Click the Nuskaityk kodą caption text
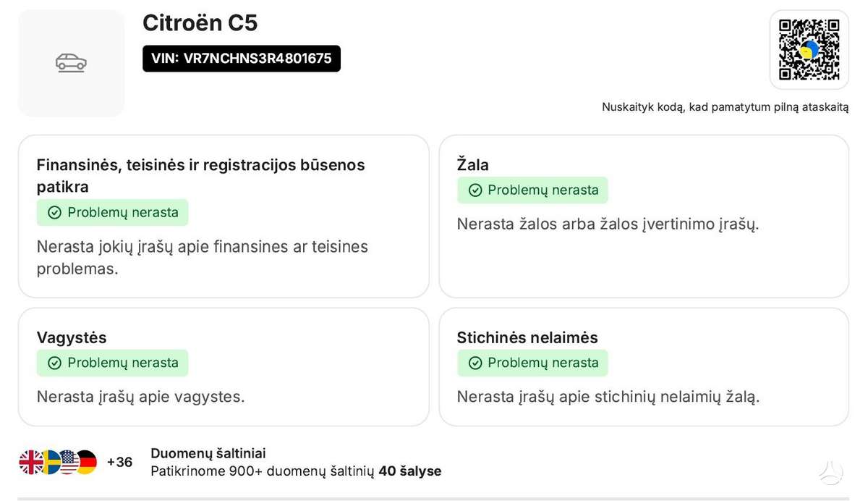Screen dimensions: 868x501 (x=726, y=107)
